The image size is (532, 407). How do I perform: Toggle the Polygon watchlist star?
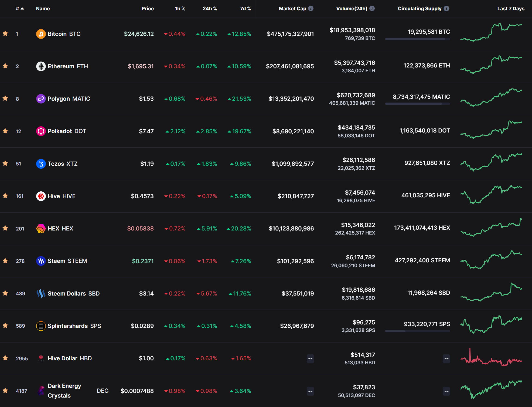[5, 98]
